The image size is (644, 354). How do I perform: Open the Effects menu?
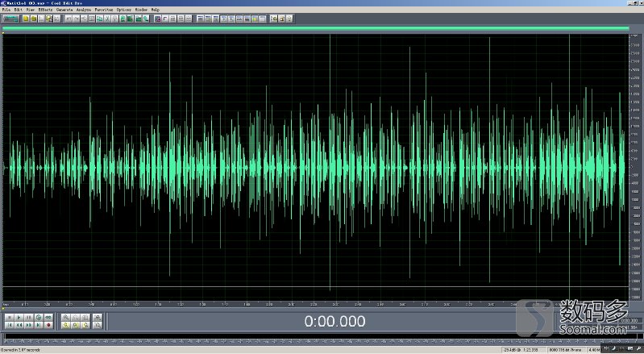pos(44,10)
